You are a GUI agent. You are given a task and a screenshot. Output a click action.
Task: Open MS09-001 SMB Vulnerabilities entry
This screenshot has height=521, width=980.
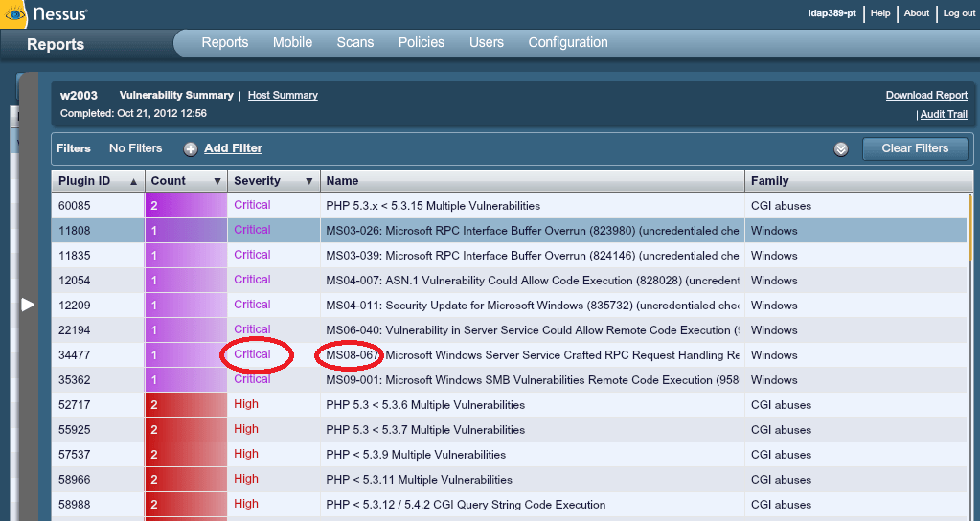pyautogui.click(x=533, y=380)
